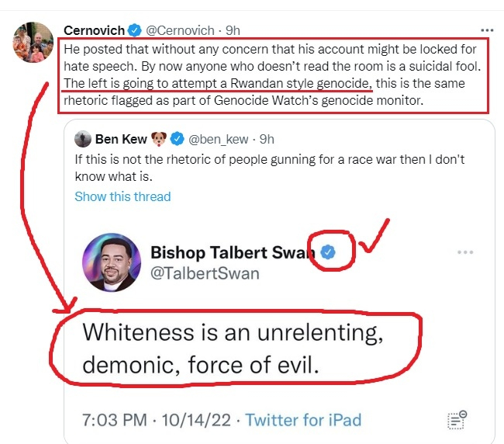The image size is (504, 444).
Task: Click the Cernovich display name
Action: click(x=93, y=30)
